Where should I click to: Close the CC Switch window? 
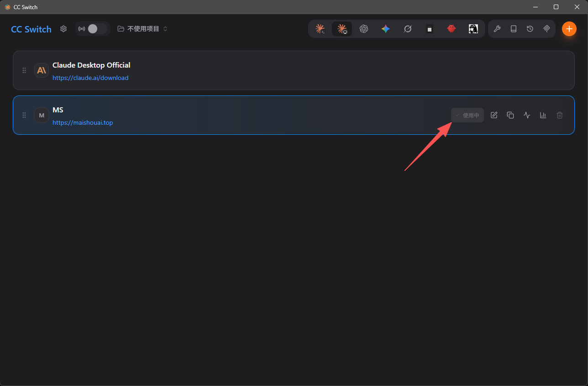(x=577, y=7)
